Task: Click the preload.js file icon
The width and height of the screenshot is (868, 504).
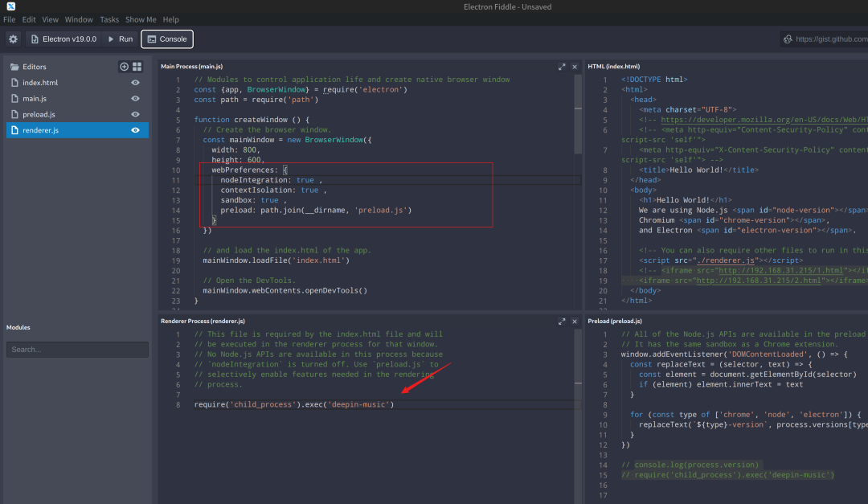Action: tap(15, 114)
